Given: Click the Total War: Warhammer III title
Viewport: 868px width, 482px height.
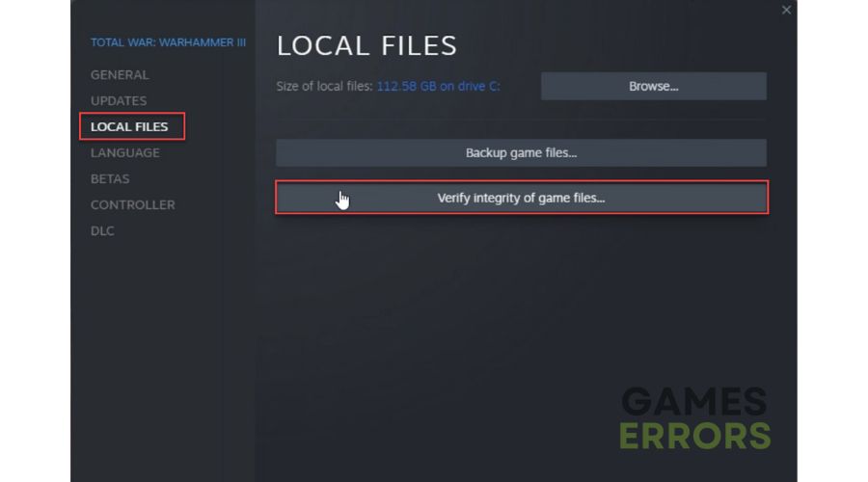Looking at the screenshot, I should [168, 42].
